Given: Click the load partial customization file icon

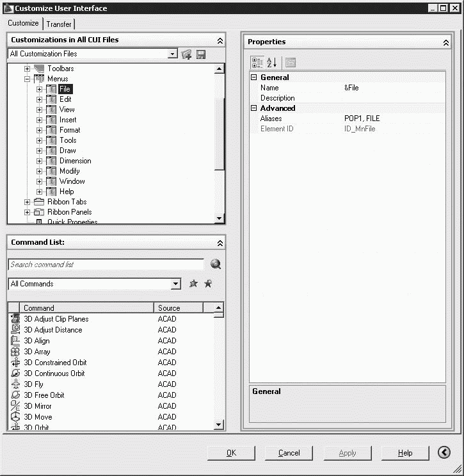Looking at the screenshot, I should coord(187,54).
